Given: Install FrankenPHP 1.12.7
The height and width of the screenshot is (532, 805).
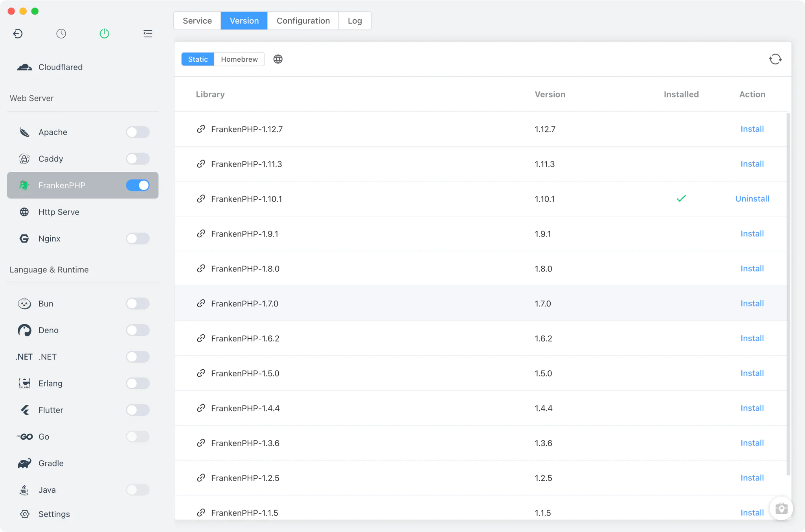Looking at the screenshot, I should [x=752, y=129].
